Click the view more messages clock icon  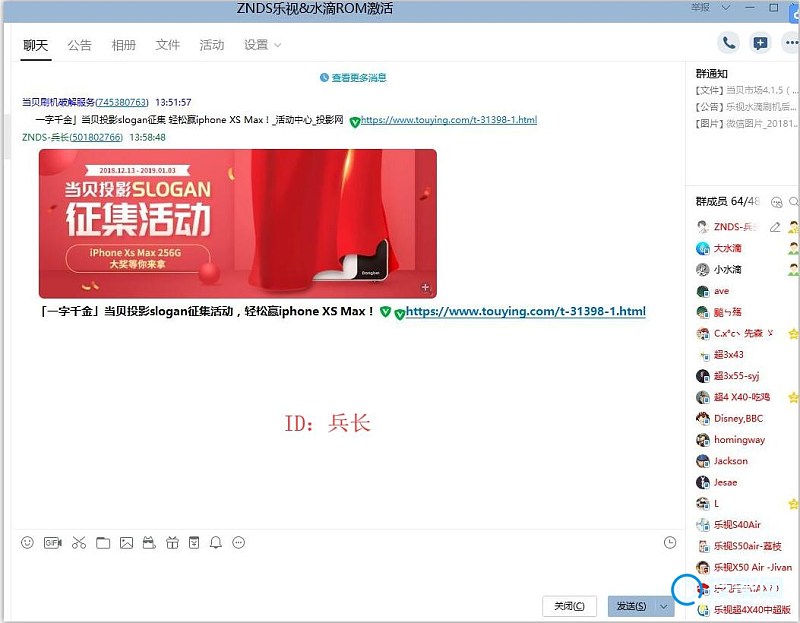coord(324,78)
